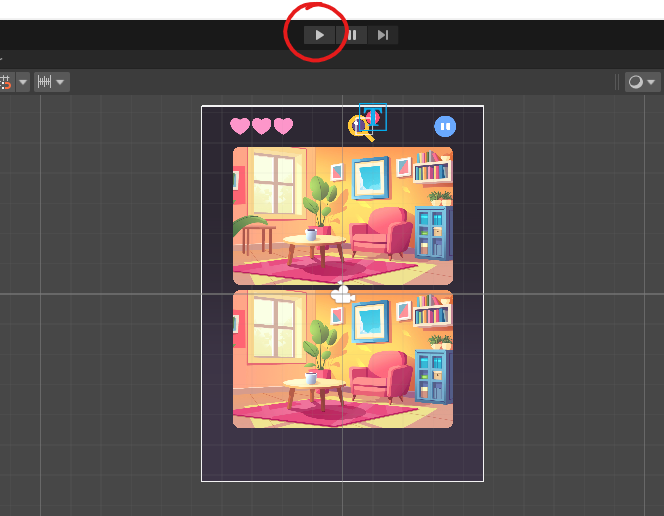Click the snap increment ruler icon
The width and height of the screenshot is (664, 516).
click(44, 82)
